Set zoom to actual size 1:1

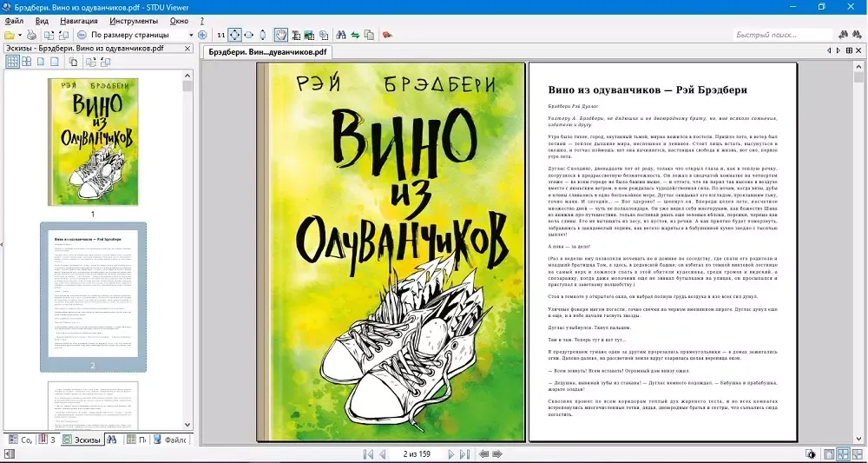220,35
